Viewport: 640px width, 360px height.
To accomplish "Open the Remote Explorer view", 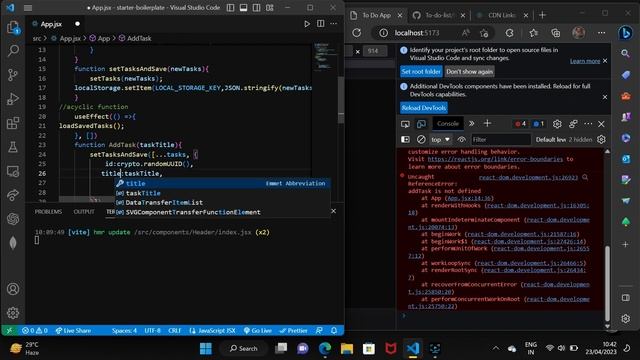I will coord(13,171).
